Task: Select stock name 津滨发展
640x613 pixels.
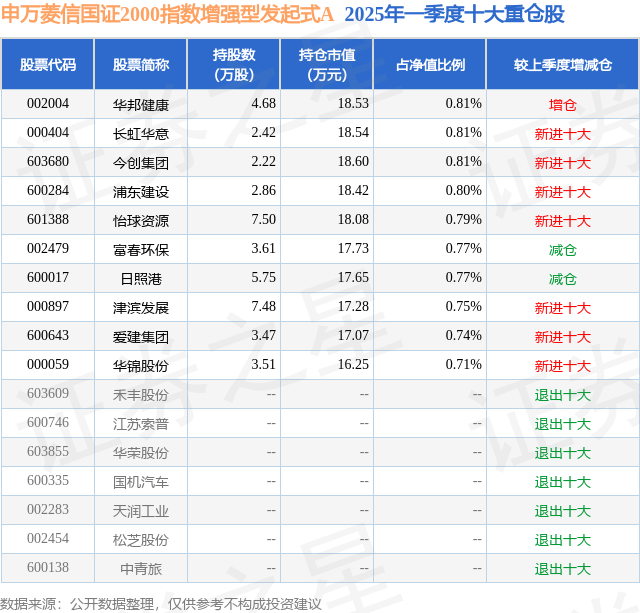Action: point(141,308)
